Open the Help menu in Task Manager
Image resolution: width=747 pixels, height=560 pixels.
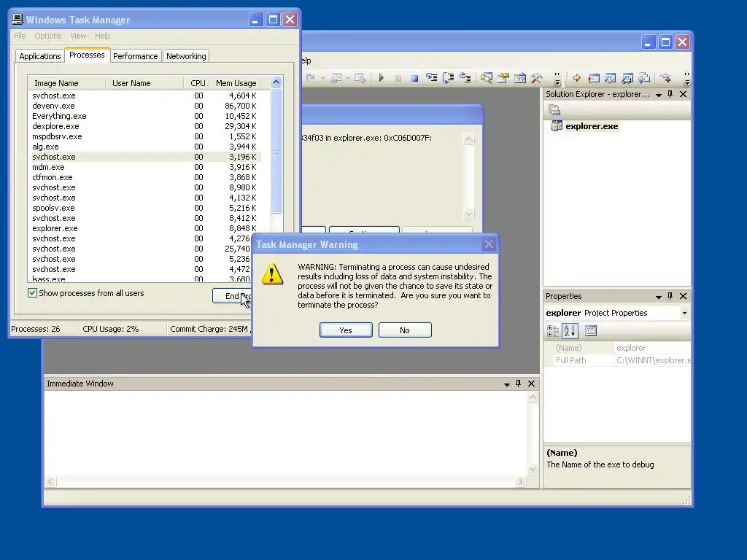[x=102, y=36]
